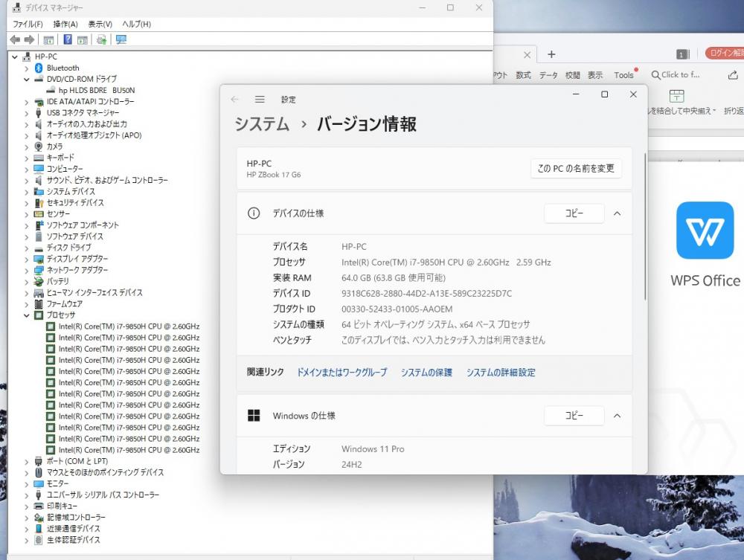Click この PC の名前を変更 button
The image size is (744, 560).
point(576,168)
